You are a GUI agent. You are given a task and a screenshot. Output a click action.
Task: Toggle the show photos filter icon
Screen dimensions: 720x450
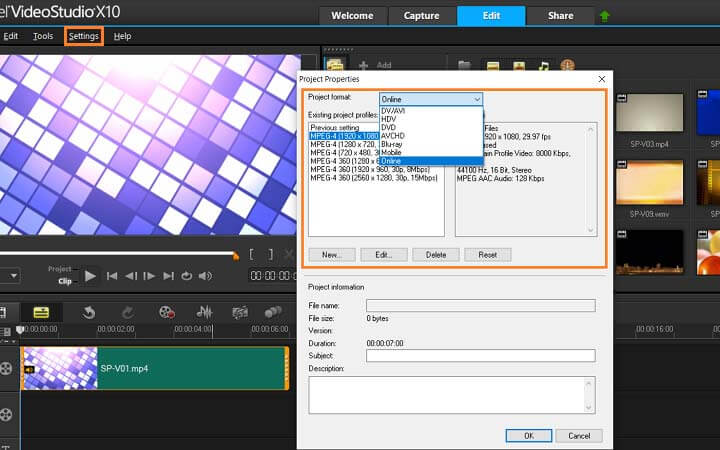[519, 65]
